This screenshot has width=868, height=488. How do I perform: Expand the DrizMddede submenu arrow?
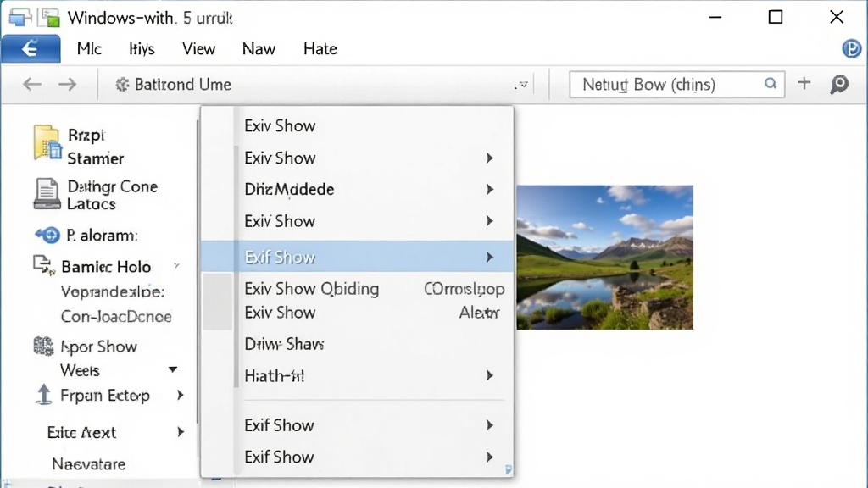tap(489, 189)
